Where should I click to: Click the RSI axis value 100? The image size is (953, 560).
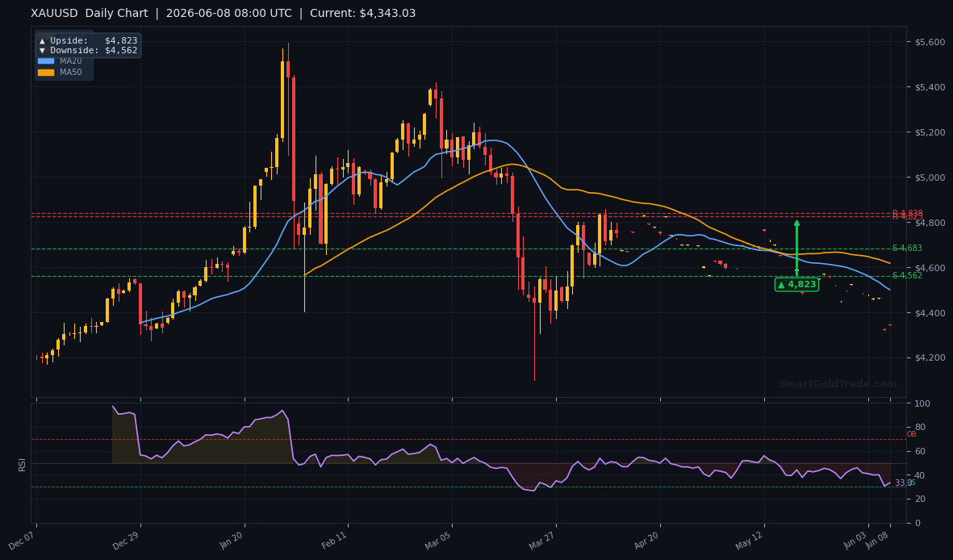coord(922,403)
